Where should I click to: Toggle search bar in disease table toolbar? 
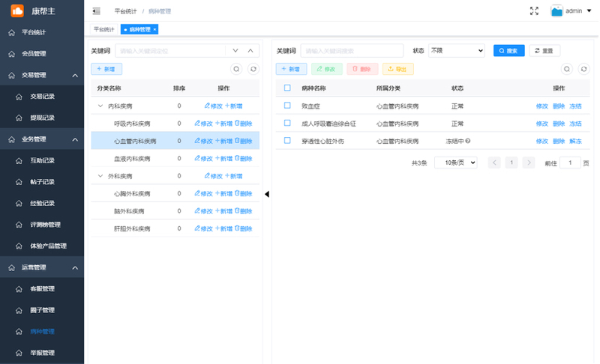coord(567,69)
